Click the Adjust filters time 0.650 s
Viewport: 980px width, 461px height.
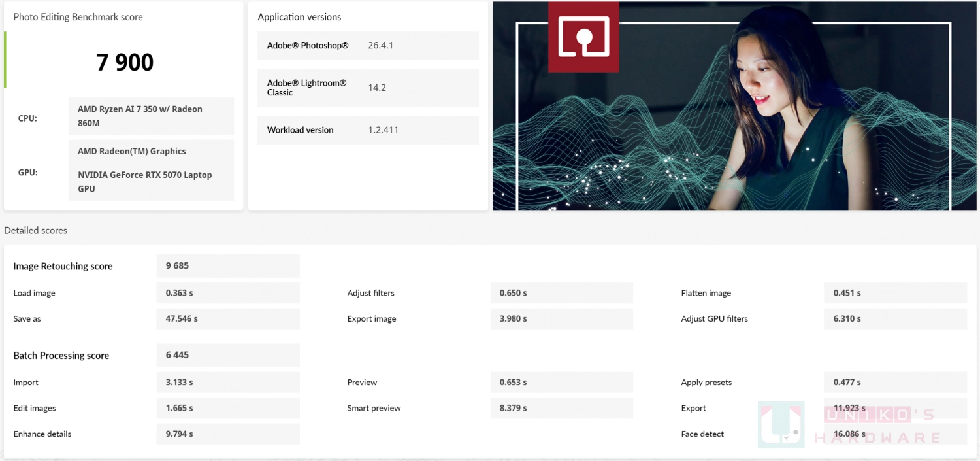click(562, 293)
